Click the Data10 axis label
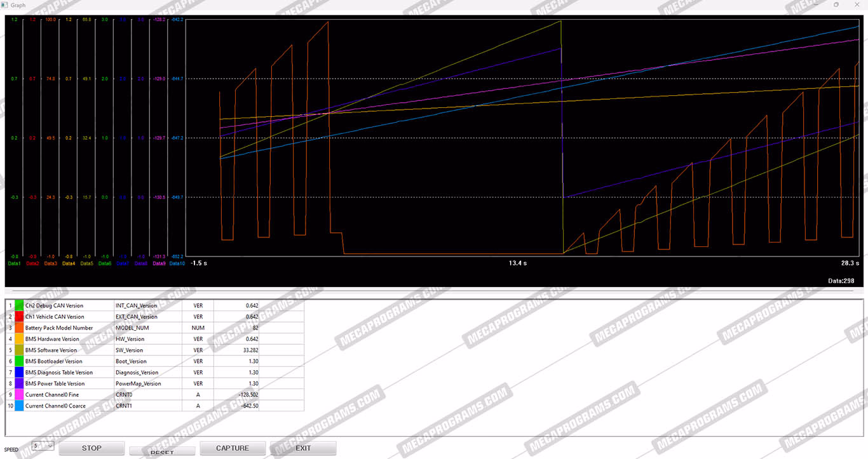This screenshot has width=868, height=459. point(177,263)
